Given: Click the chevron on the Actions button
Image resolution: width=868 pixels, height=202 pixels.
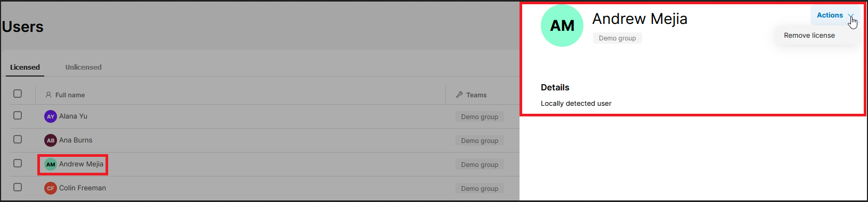Looking at the screenshot, I should pos(851,15).
